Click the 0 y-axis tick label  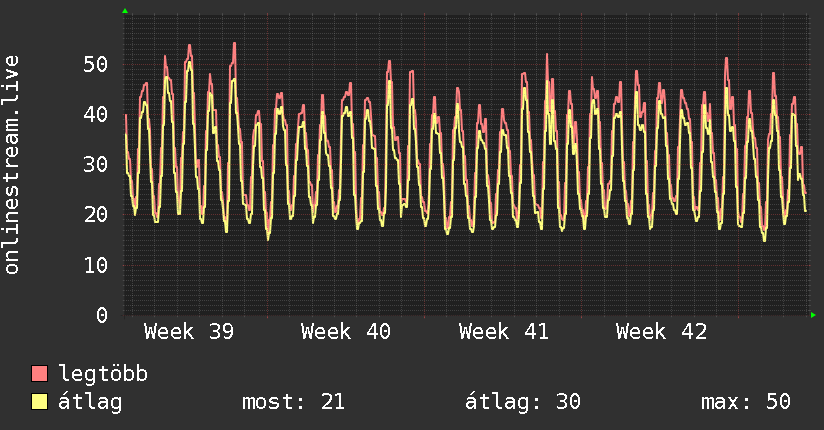click(102, 315)
